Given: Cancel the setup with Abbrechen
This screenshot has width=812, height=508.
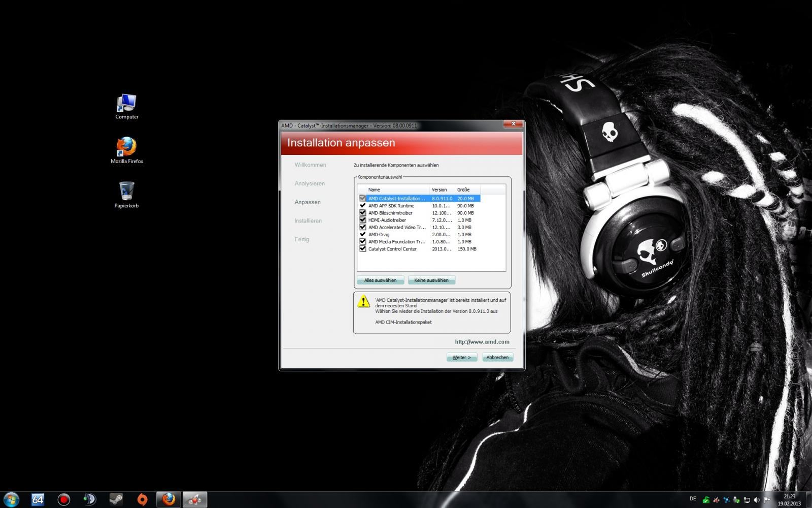Looking at the screenshot, I should (497, 357).
